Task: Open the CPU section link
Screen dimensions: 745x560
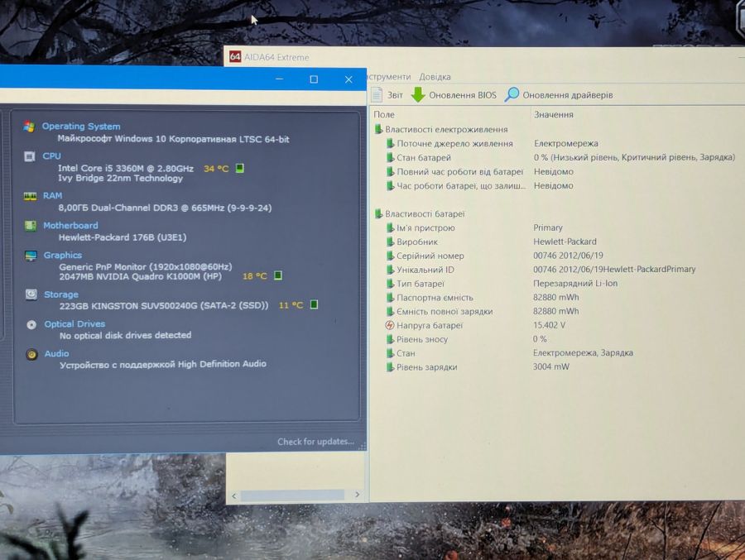Action: click(x=52, y=156)
